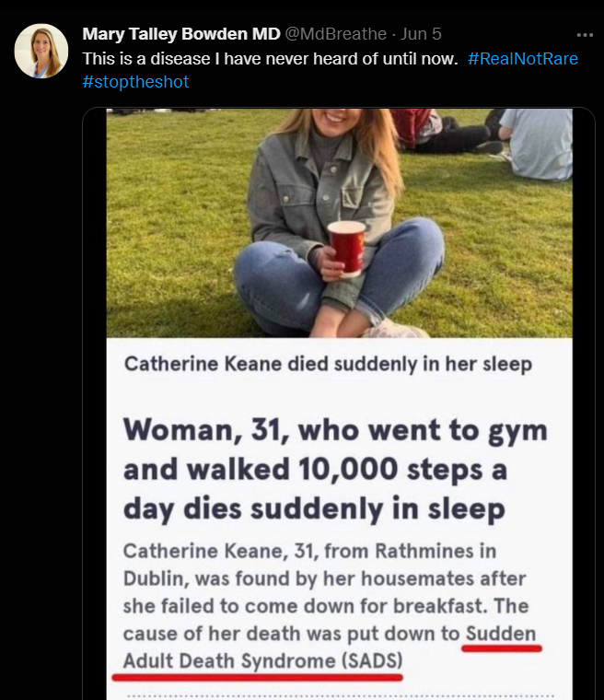Follow the #stoptheshot hashtag

pos(135,82)
